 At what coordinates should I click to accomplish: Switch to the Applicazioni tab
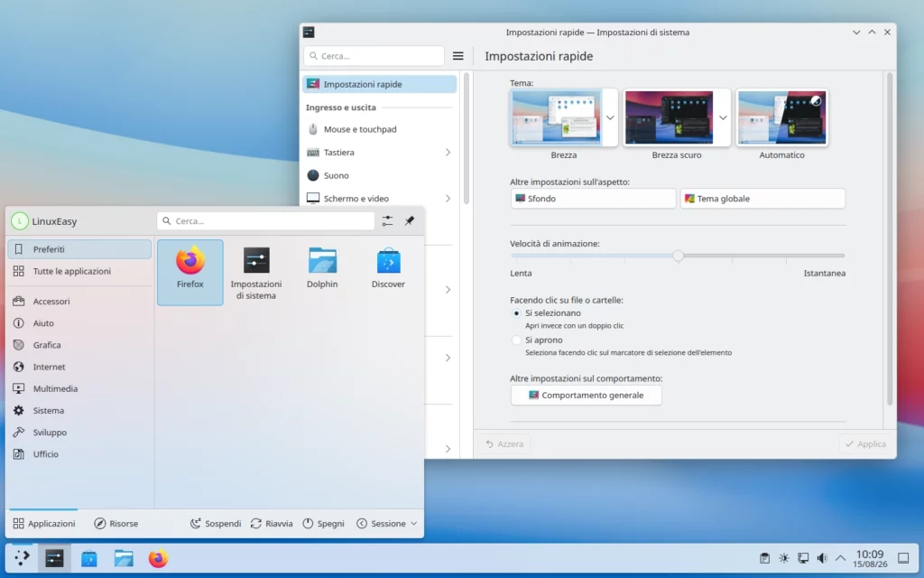tap(43, 523)
